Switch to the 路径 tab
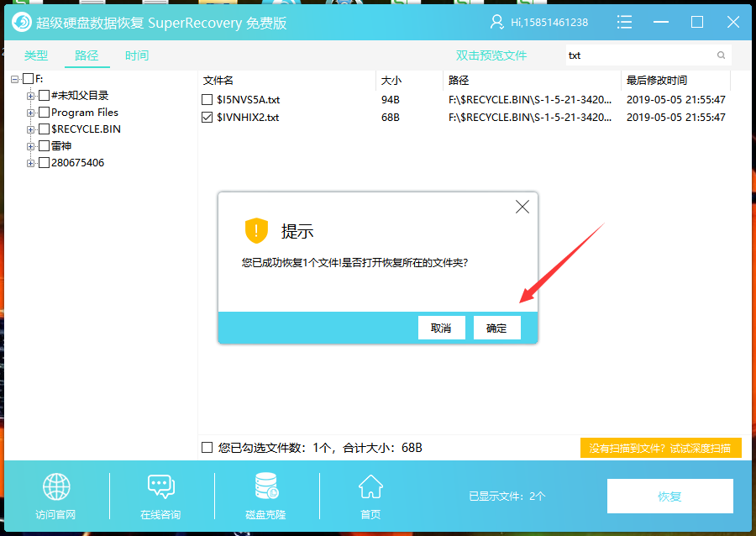756x536 pixels. [87, 55]
